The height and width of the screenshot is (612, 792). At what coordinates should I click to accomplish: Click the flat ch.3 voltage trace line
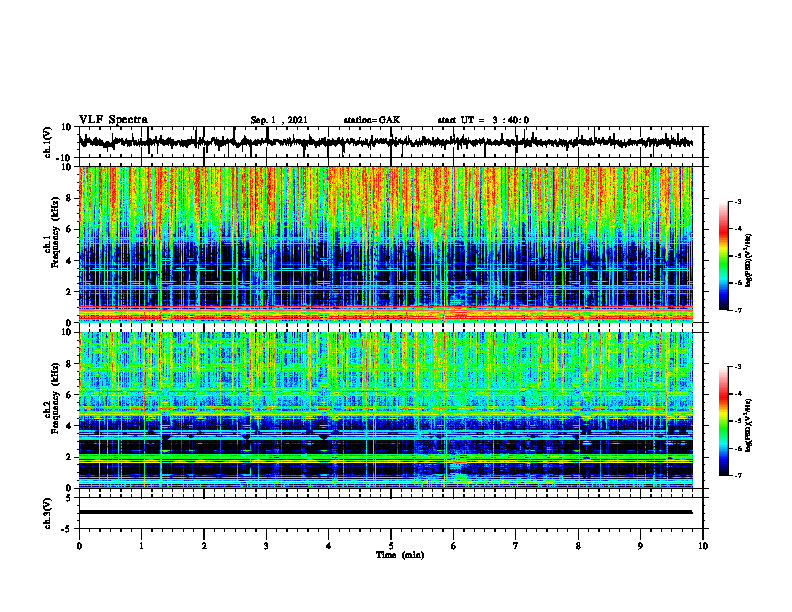click(x=385, y=512)
